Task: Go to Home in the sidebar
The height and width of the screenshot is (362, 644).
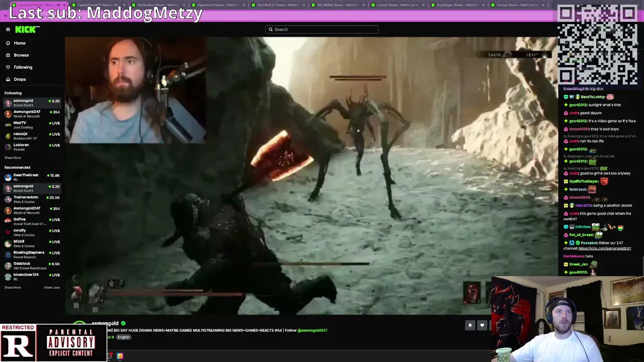Action: pyautogui.click(x=20, y=43)
